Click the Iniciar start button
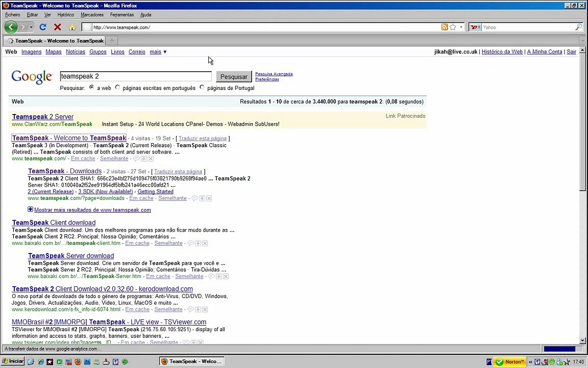 tap(13, 361)
